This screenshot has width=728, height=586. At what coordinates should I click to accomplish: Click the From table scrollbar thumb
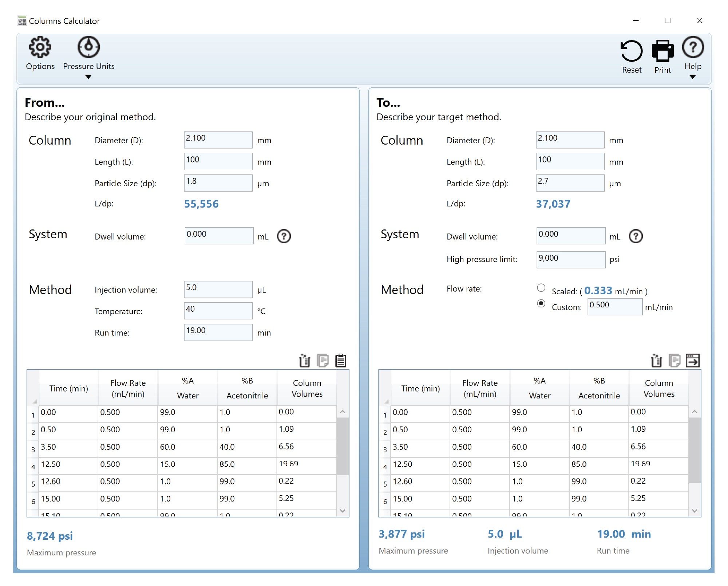point(342,446)
